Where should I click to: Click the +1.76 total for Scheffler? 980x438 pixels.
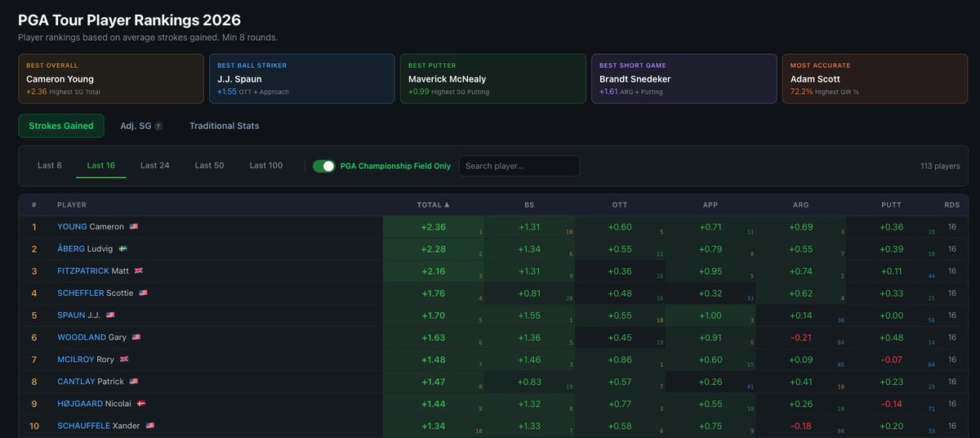434,293
